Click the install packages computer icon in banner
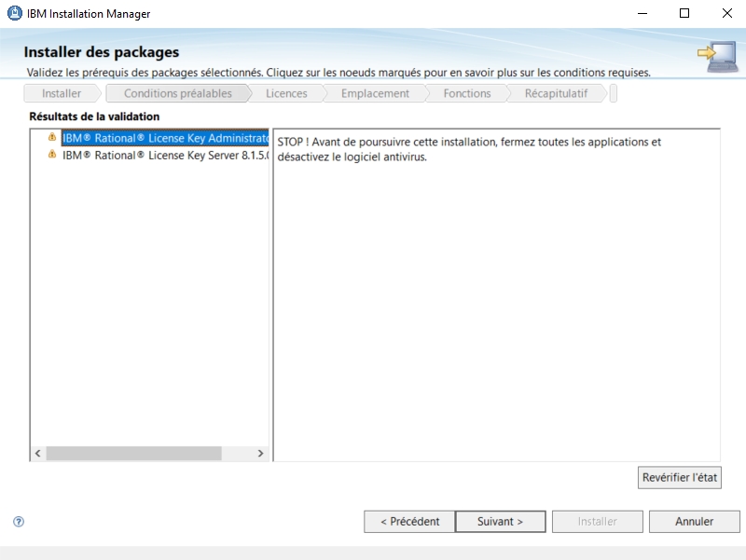This screenshot has height=560, width=746. coord(718,57)
